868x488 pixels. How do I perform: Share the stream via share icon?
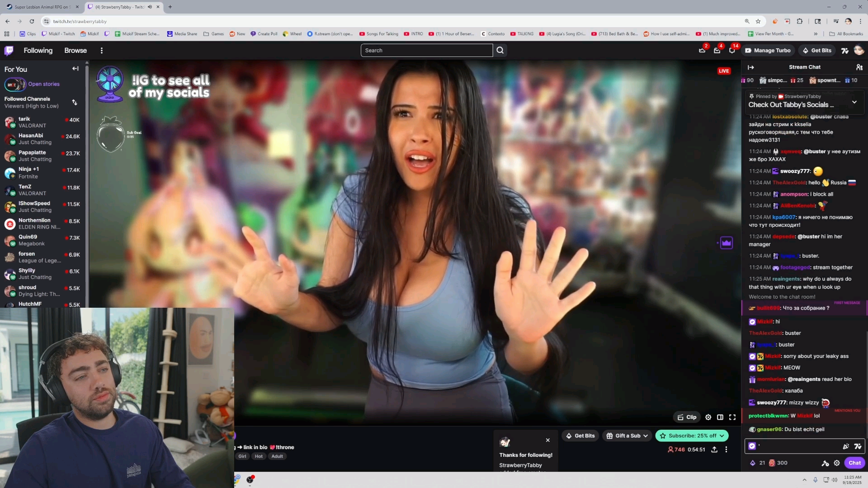click(714, 450)
